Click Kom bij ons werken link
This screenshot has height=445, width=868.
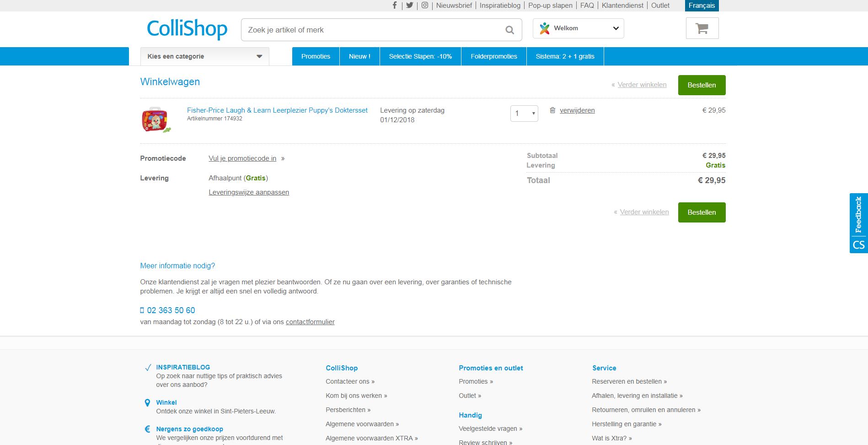pos(356,396)
